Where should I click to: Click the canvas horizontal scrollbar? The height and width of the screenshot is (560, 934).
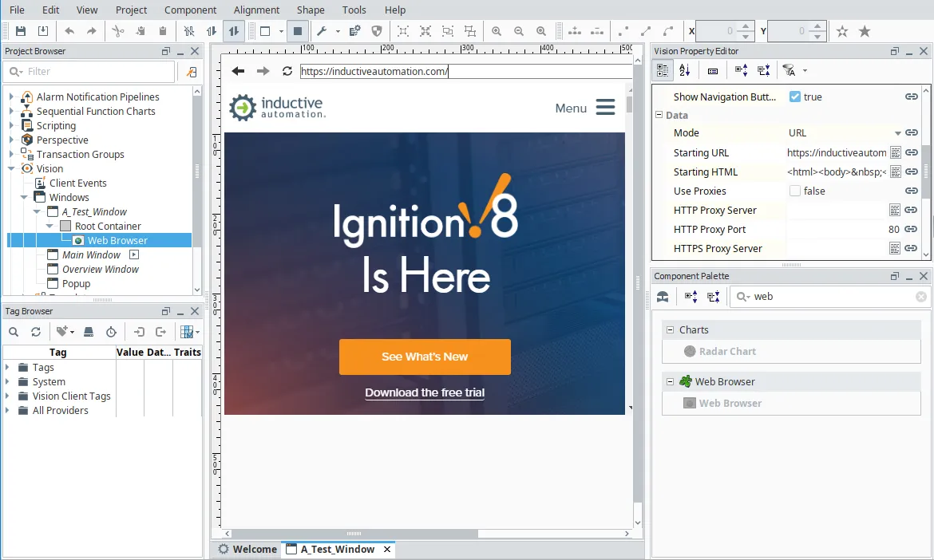[x=354, y=533]
